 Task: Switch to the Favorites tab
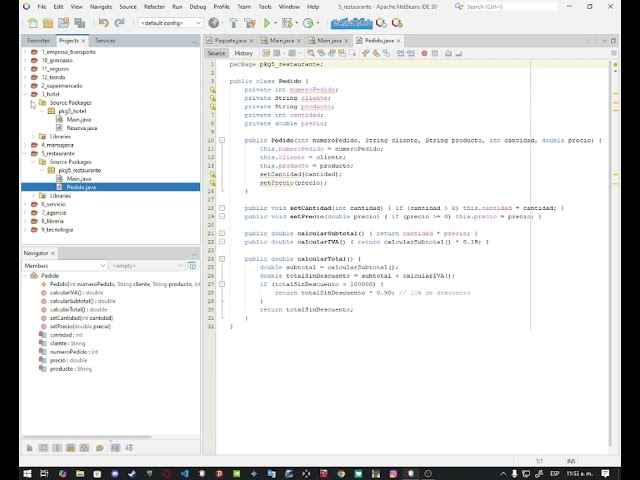(x=38, y=40)
